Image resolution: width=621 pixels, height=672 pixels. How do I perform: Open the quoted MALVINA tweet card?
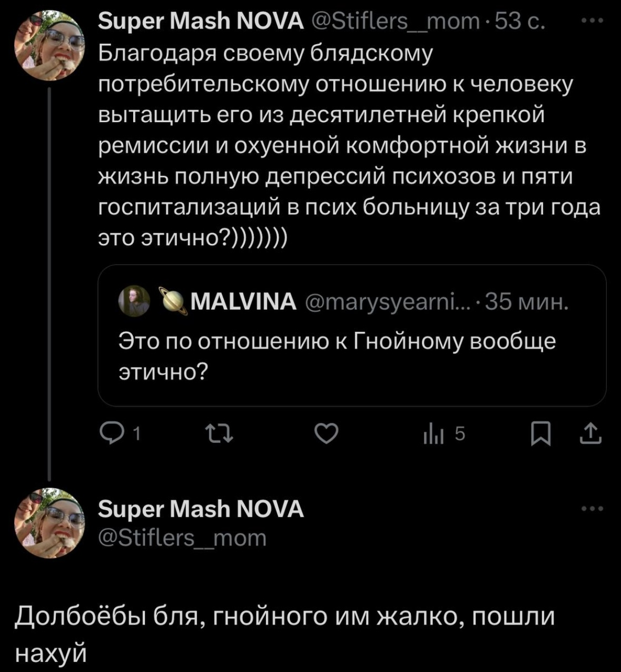click(352, 335)
